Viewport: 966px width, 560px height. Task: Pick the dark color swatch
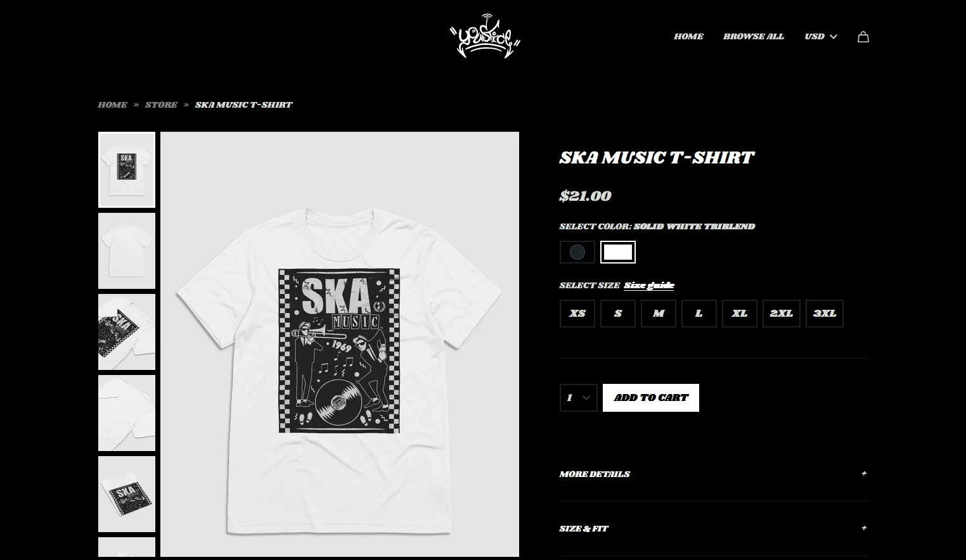click(577, 252)
